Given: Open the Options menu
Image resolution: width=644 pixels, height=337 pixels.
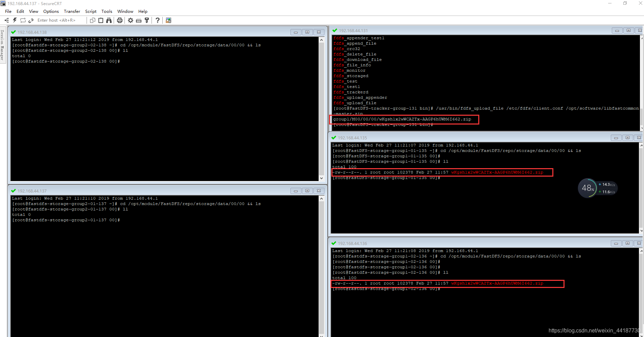Looking at the screenshot, I should point(51,12).
